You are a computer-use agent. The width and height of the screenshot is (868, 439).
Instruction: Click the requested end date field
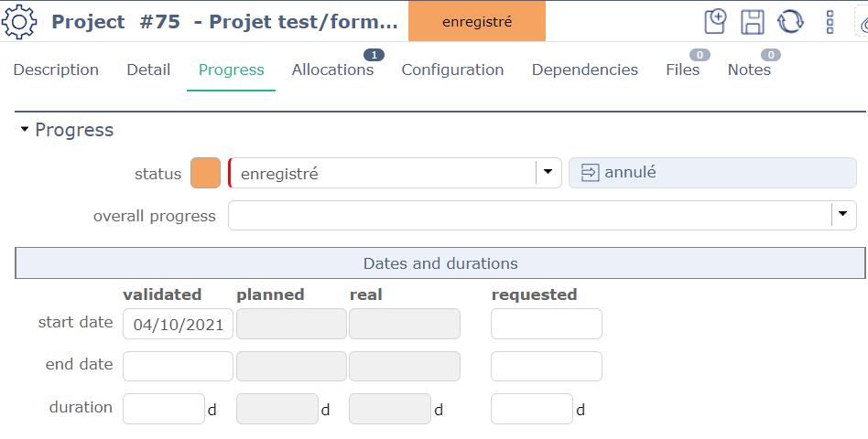tap(546, 366)
